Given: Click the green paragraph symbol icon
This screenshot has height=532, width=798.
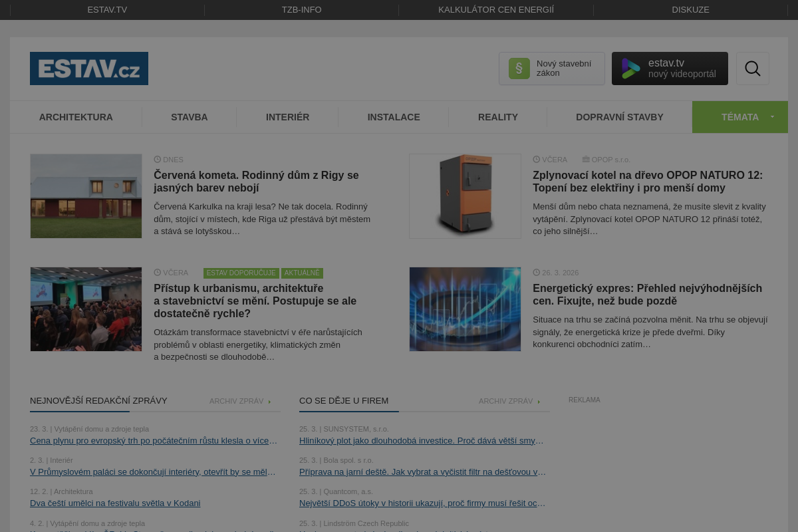Looking at the screenshot, I should tap(519, 68).
